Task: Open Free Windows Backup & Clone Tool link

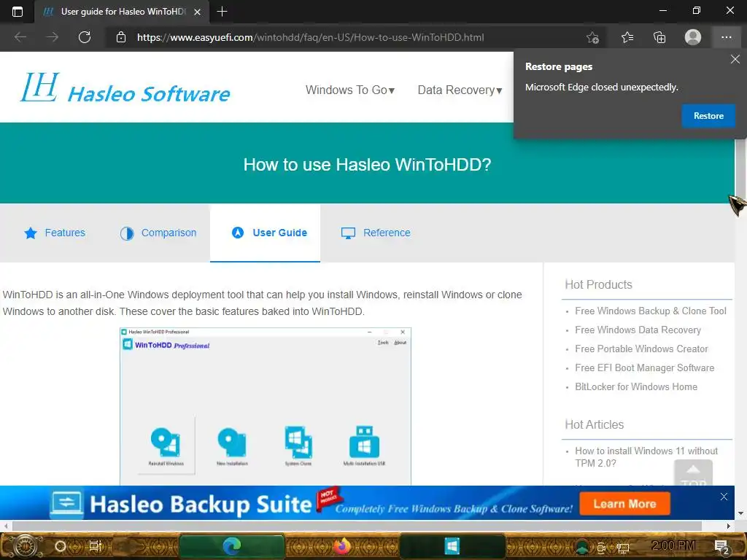Action: pyautogui.click(x=650, y=311)
